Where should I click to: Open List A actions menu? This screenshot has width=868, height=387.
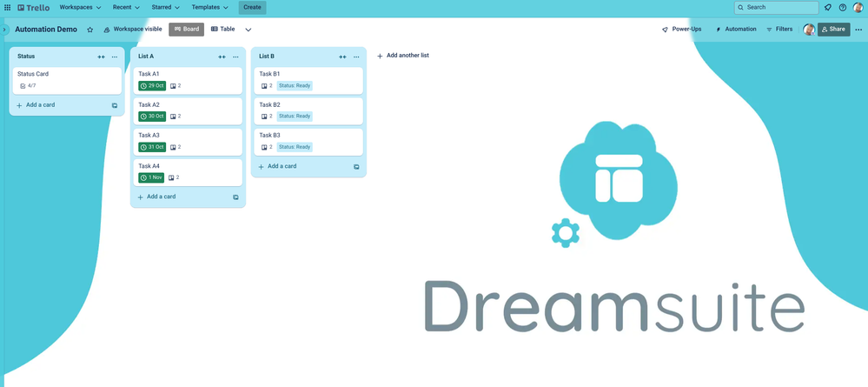pyautogui.click(x=235, y=57)
